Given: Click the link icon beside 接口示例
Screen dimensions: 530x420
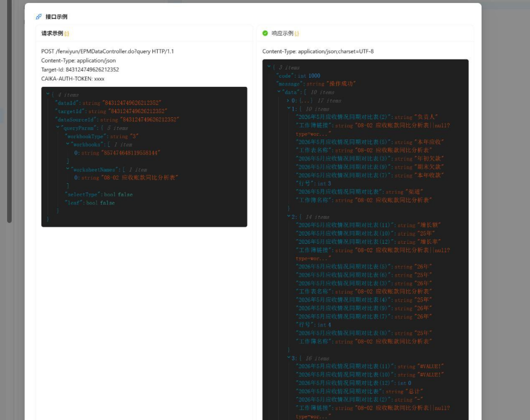Looking at the screenshot, I should [39, 16].
